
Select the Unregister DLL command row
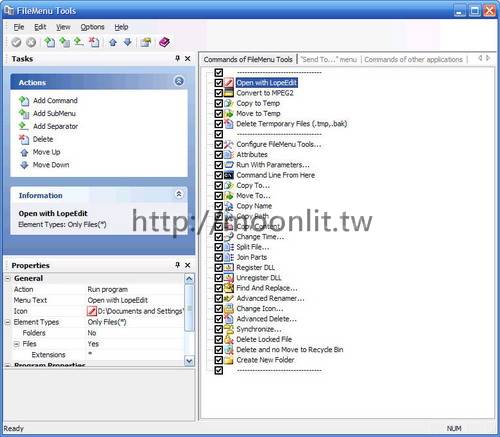tap(259, 278)
